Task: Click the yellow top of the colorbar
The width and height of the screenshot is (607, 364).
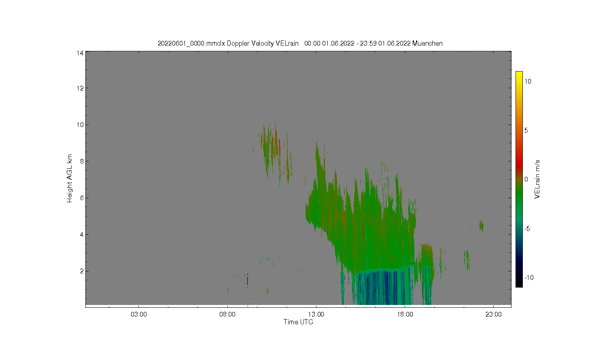Action: (x=519, y=75)
